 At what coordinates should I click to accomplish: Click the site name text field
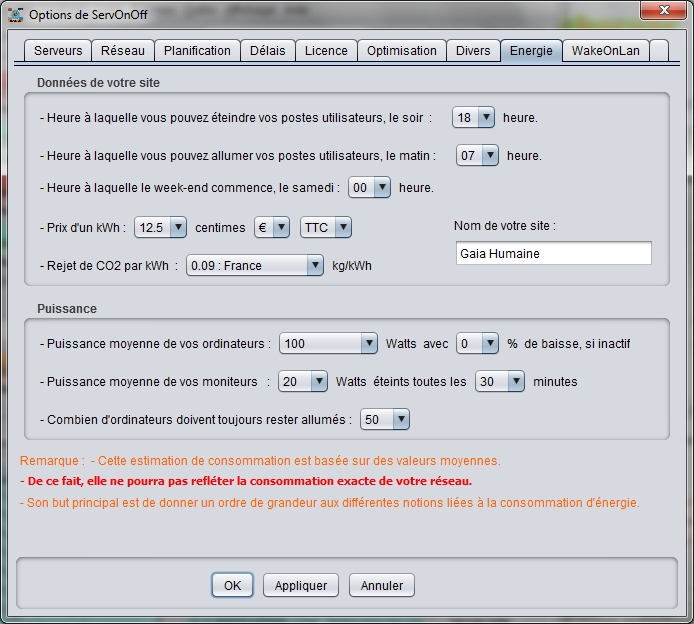coord(552,254)
